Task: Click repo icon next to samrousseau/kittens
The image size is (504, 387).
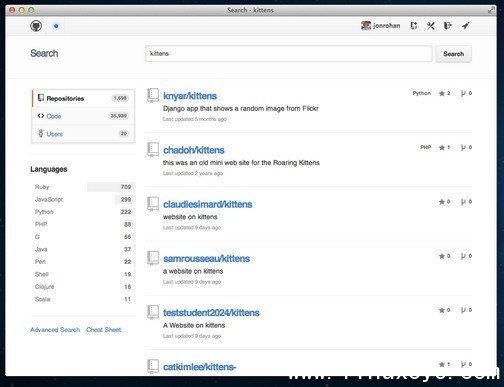Action: pyautogui.click(x=153, y=258)
